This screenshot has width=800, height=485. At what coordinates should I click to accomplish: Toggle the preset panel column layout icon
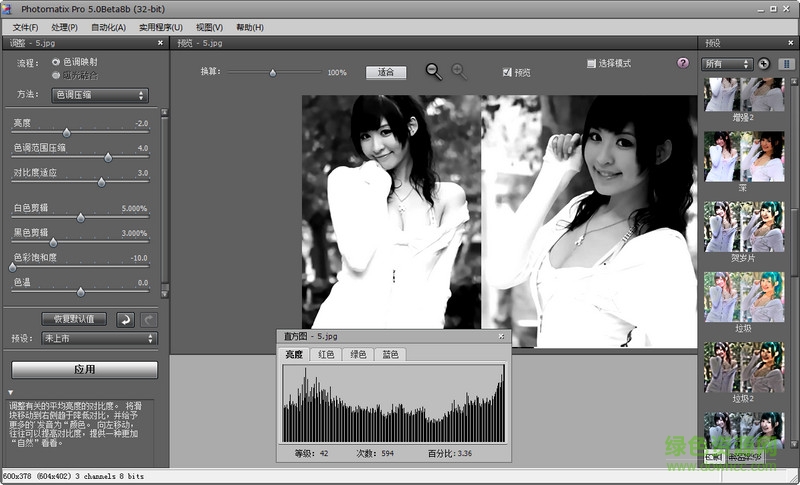click(x=786, y=63)
